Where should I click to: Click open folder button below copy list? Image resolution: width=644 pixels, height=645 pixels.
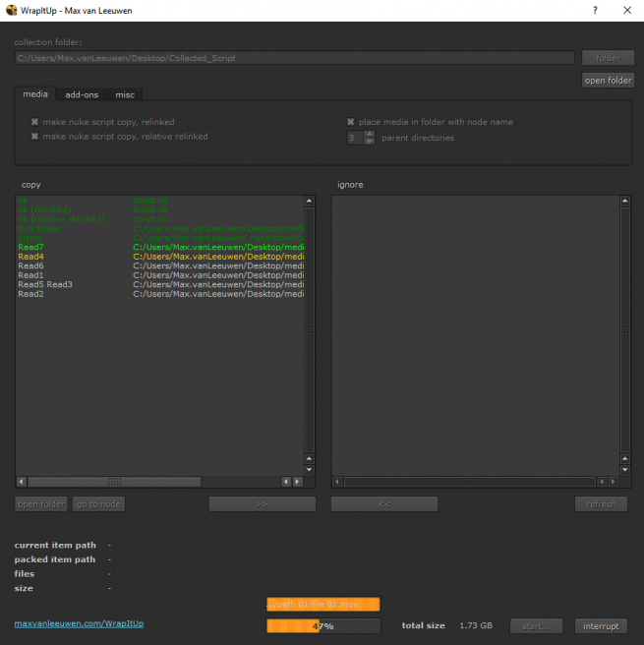click(41, 503)
